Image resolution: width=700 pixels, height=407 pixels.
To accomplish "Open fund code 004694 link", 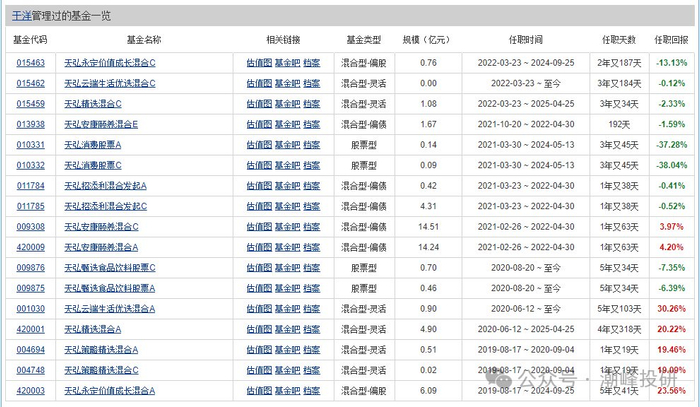I will point(30,350).
